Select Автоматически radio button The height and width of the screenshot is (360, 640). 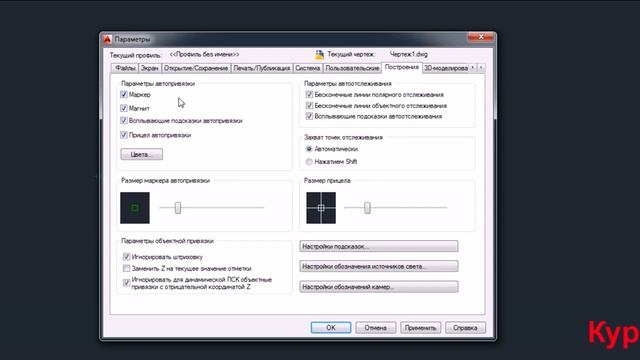pyautogui.click(x=309, y=149)
